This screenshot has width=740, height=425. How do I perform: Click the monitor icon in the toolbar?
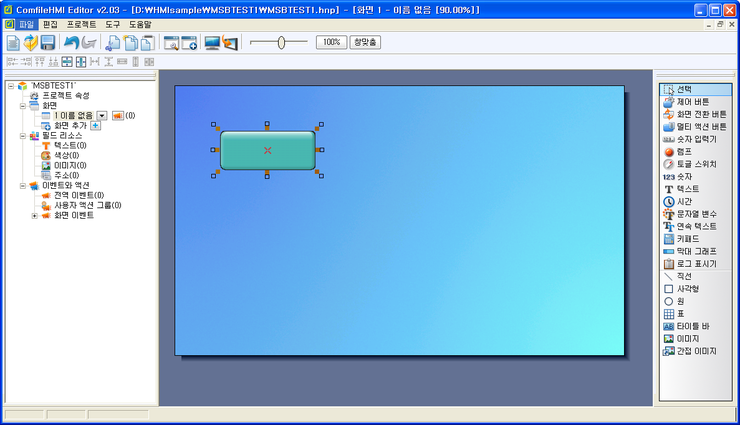point(211,43)
